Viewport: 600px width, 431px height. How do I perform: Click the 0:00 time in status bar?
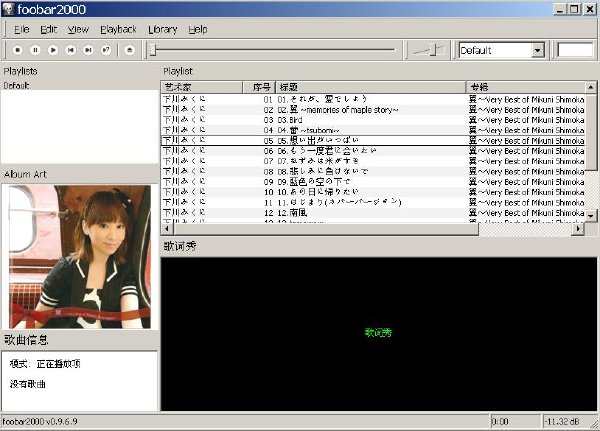[500, 422]
